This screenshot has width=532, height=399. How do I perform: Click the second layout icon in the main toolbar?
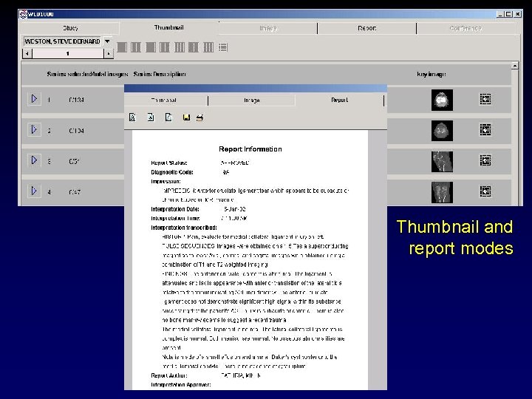point(136,47)
